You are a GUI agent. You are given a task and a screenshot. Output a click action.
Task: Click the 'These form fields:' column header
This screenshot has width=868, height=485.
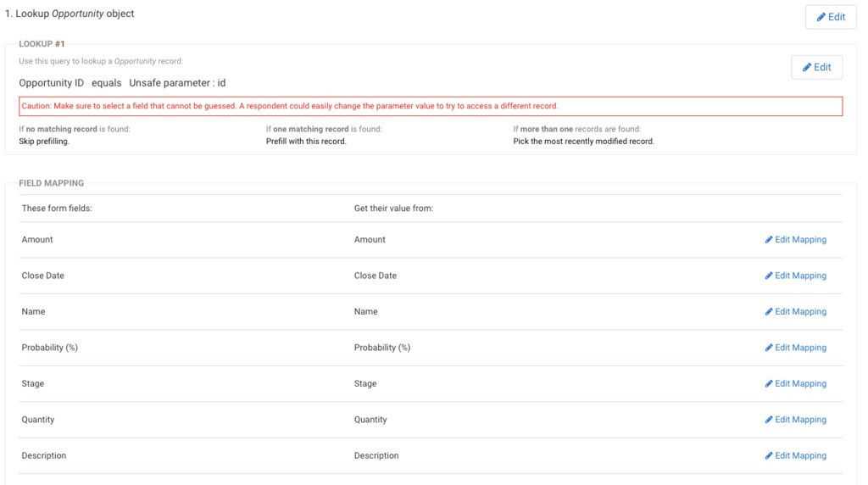(x=57, y=209)
